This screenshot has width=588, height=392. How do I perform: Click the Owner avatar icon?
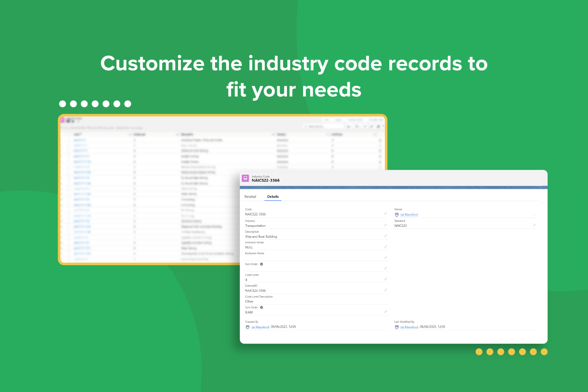[397, 215]
